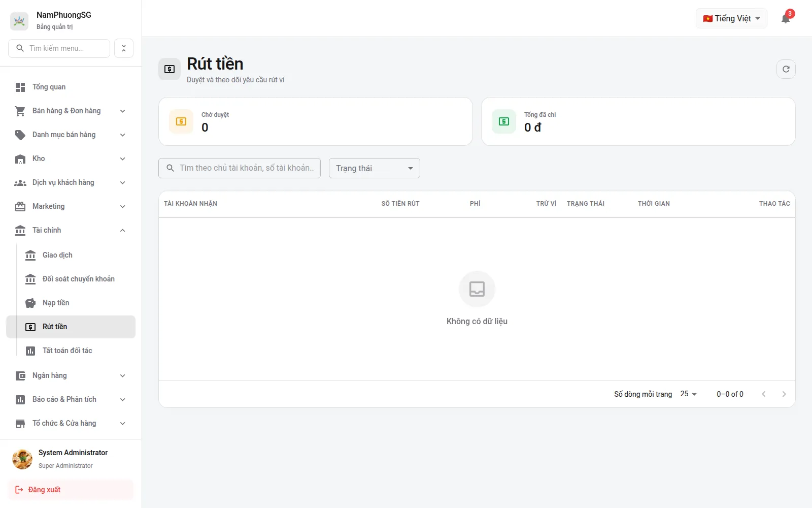The height and width of the screenshot is (508, 812).
Task: Refresh the withdrawal list
Action: pyautogui.click(x=786, y=69)
